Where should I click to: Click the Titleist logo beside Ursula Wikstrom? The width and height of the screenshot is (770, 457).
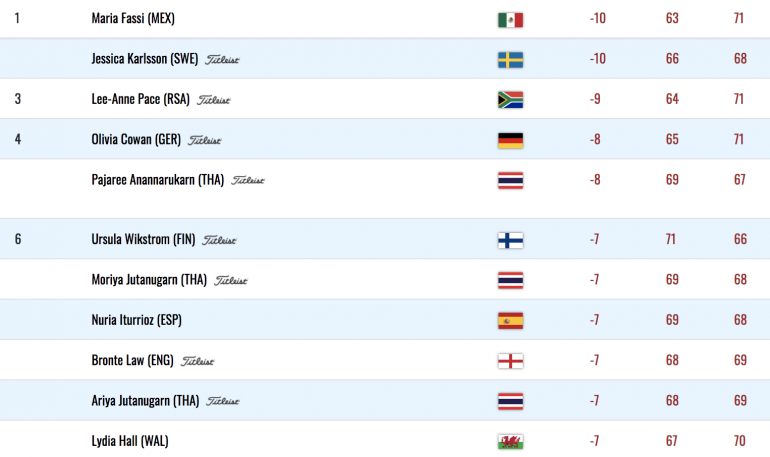point(219,241)
